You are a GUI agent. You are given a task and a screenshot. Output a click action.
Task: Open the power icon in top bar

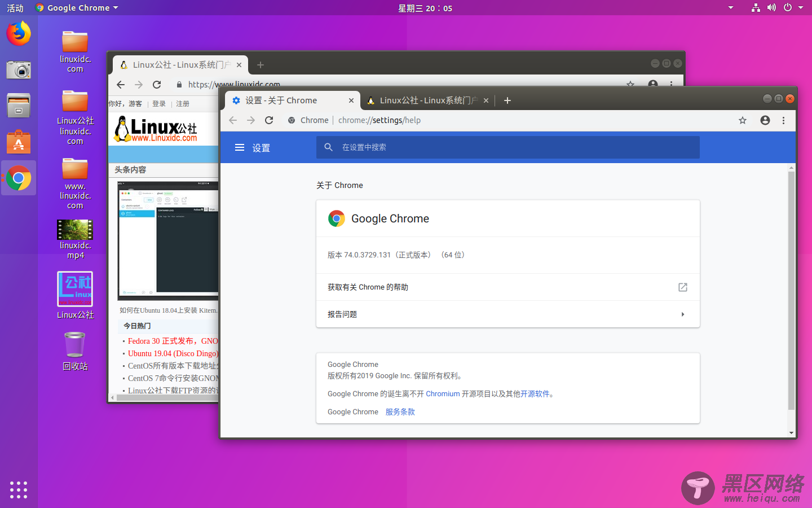tap(788, 8)
